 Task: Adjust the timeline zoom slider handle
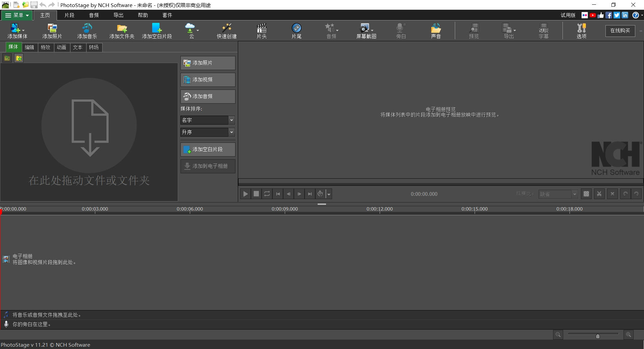coord(598,336)
